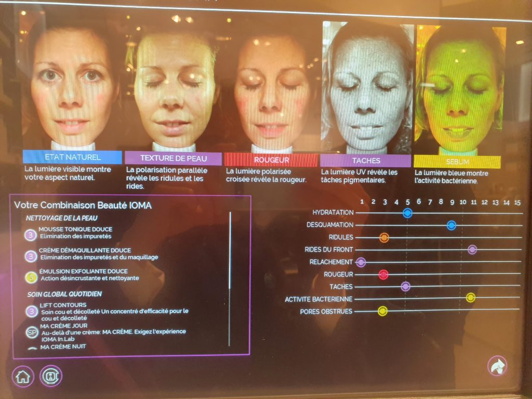Screen dimensions: 532x399
Task: Select Lift Contours product name
Action: click(x=63, y=305)
